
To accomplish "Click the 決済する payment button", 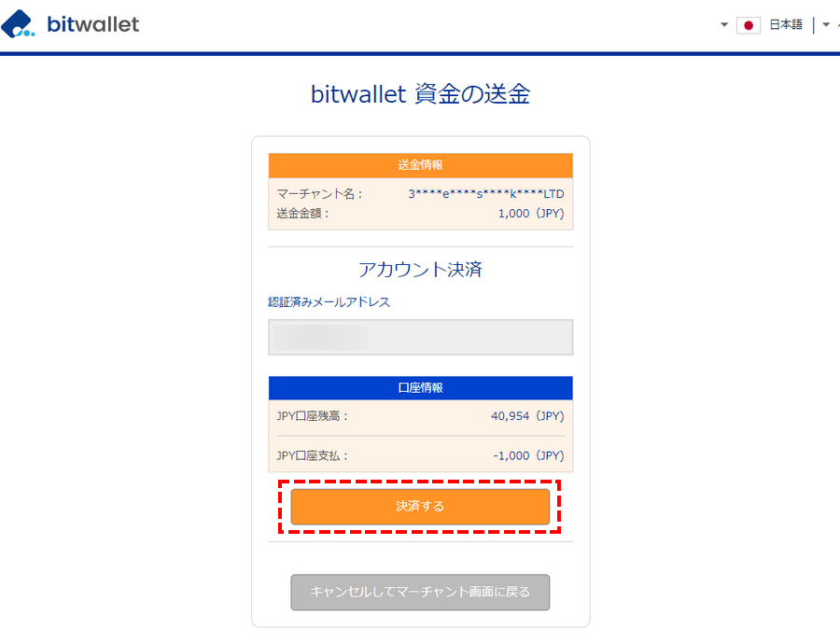I will tap(420, 507).
